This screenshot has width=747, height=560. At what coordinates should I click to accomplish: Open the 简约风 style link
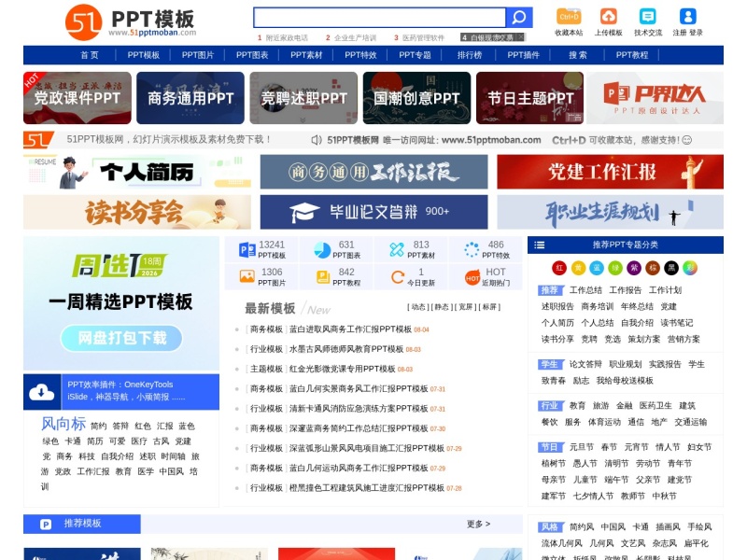(x=582, y=527)
